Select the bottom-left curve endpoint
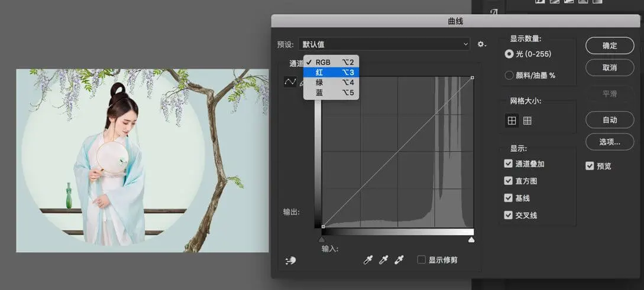This screenshot has height=290, width=644. pos(323,226)
